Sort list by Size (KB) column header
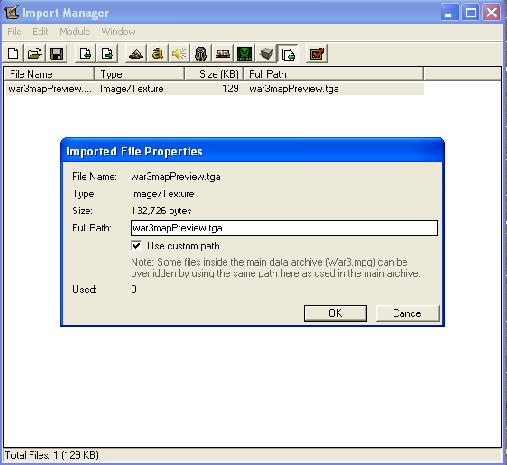Screen dimensions: 507x465 click(214, 74)
